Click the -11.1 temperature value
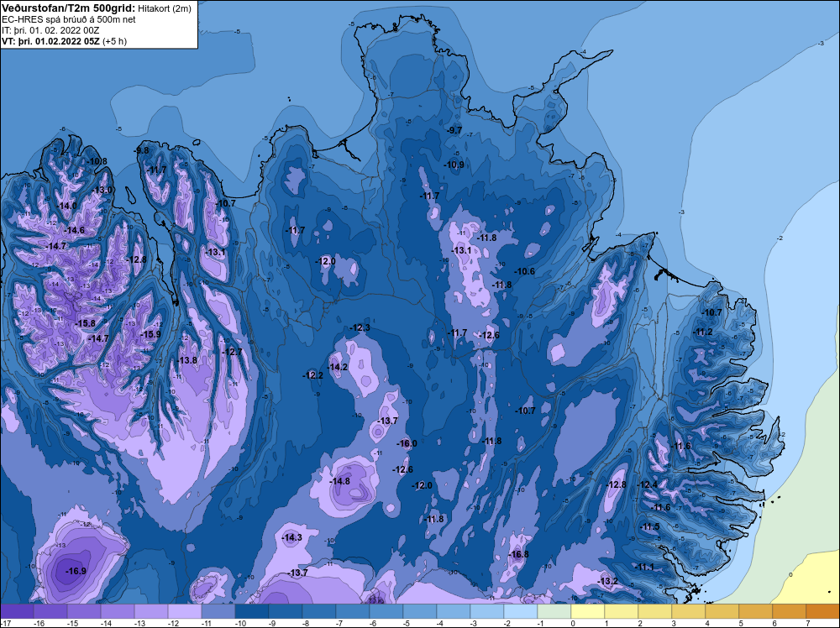 [644, 567]
